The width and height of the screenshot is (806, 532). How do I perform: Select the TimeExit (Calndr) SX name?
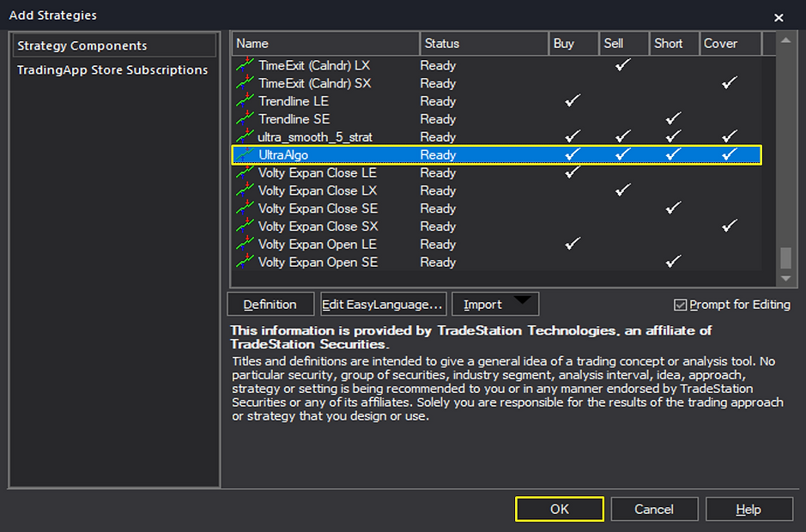(314, 83)
